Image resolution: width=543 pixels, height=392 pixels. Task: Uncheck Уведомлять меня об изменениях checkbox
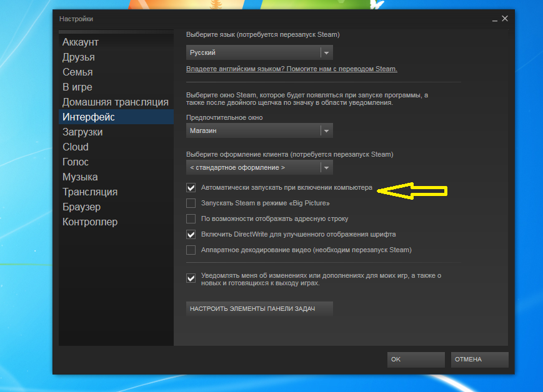point(191,278)
